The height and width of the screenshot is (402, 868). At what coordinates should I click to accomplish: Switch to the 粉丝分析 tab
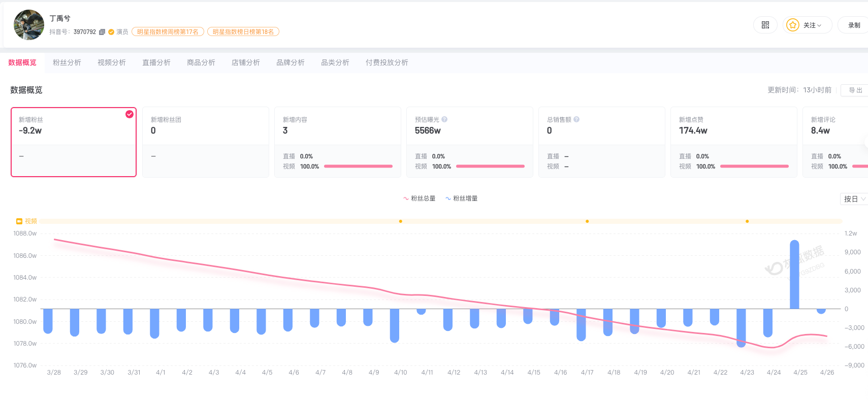point(67,62)
